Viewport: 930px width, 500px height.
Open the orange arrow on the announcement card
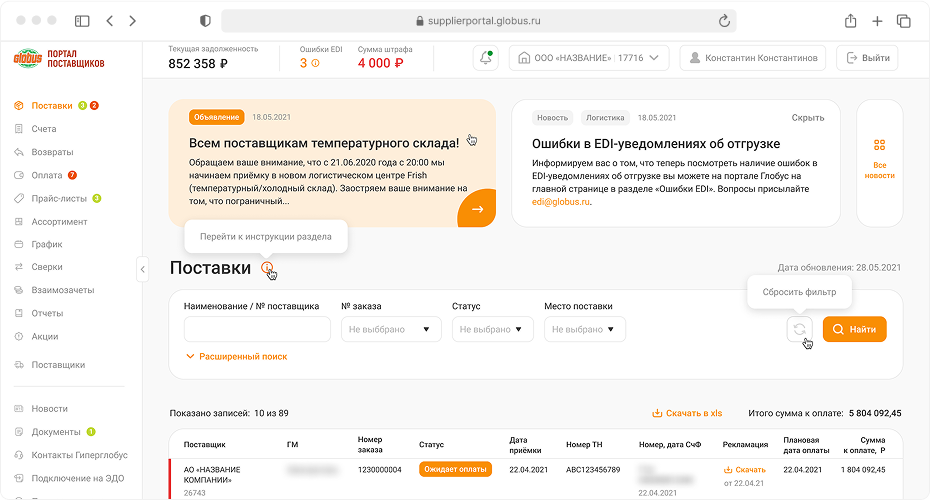pyautogui.click(x=477, y=209)
